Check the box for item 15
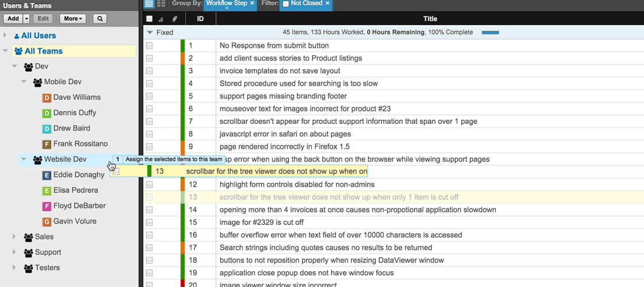This screenshot has height=287, width=644. pos(149,223)
